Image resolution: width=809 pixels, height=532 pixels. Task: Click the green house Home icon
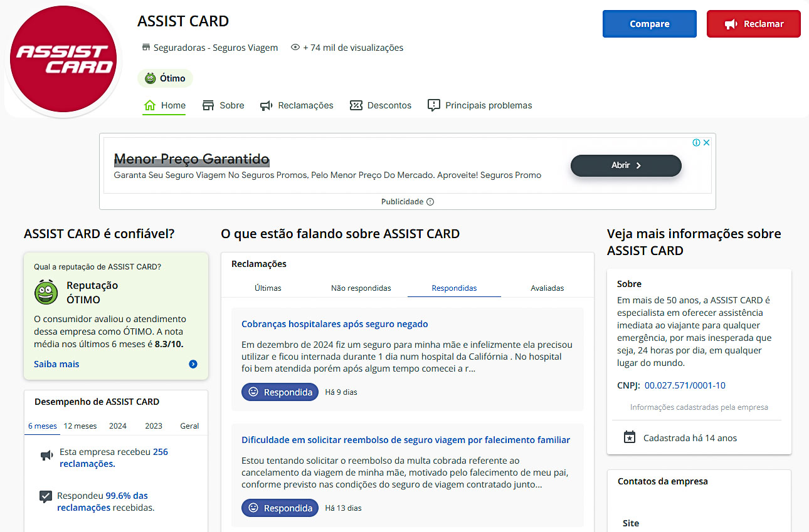(x=149, y=105)
